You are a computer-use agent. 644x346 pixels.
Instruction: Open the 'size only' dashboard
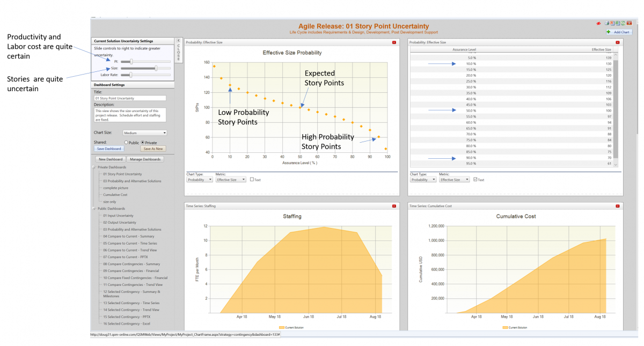110,202
